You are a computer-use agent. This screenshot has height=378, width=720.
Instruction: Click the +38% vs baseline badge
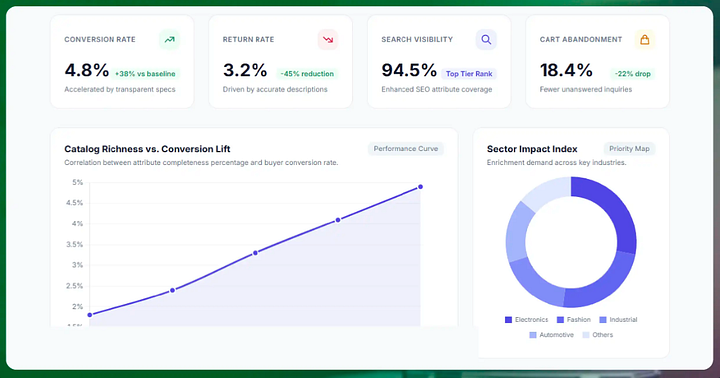[145, 73]
